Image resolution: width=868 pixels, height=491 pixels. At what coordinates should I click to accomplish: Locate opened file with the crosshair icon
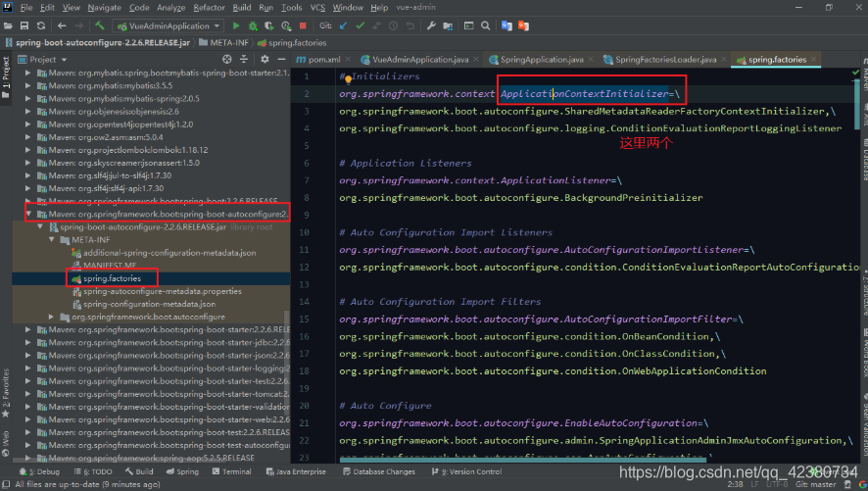227,59
